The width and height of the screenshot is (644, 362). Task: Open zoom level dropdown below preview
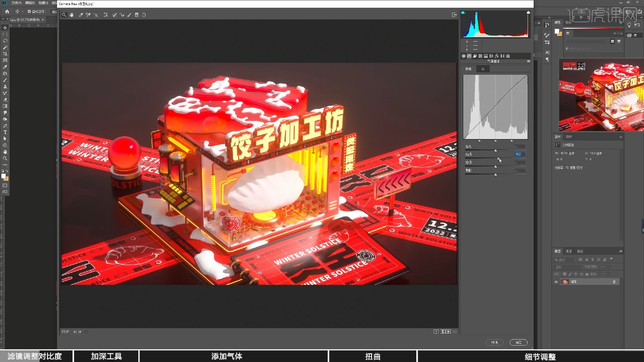coord(87,332)
